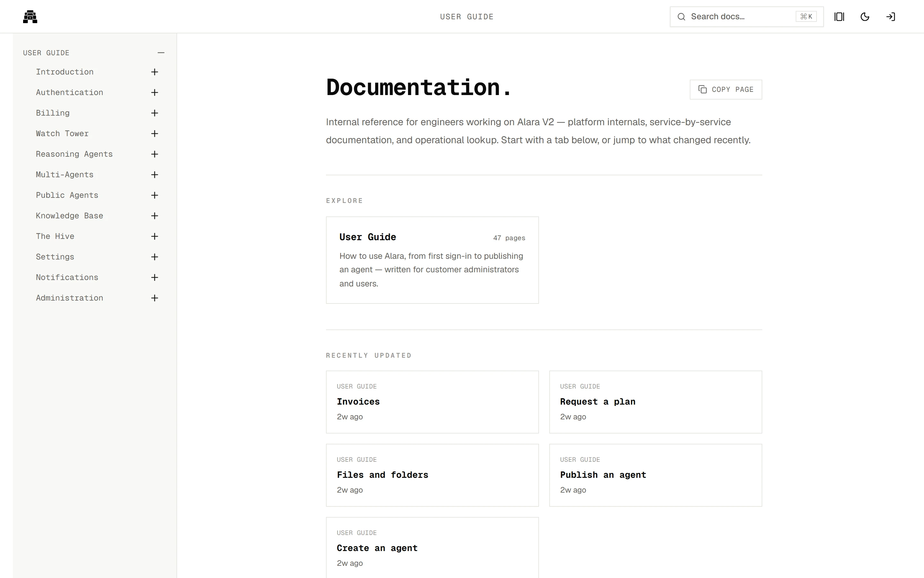Screen dimensions: 924x578
Task: Open the Invoices recently updated card
Action: click(432, 402)
